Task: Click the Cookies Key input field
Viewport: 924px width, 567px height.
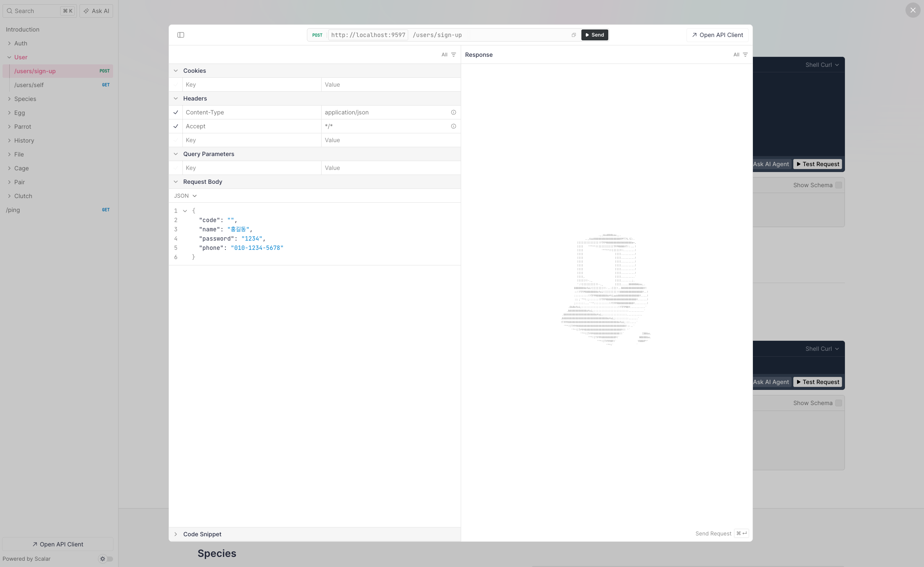Action: tap(252, 85)
